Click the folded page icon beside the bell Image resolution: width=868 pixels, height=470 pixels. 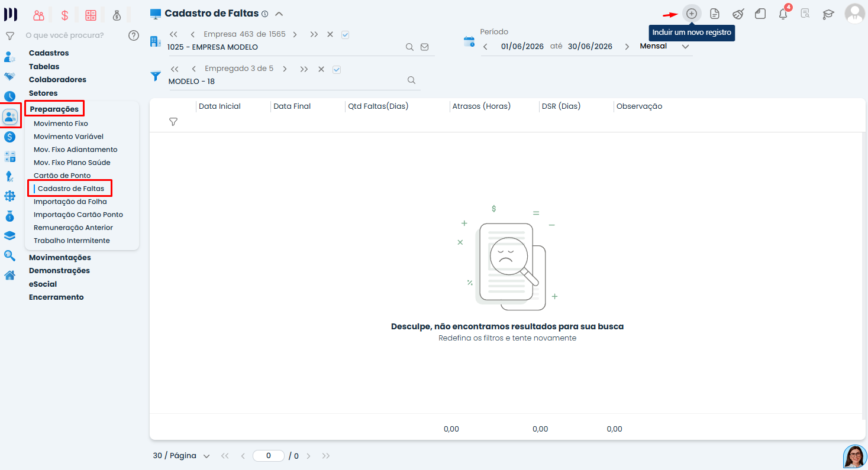[x=760, y=14]
